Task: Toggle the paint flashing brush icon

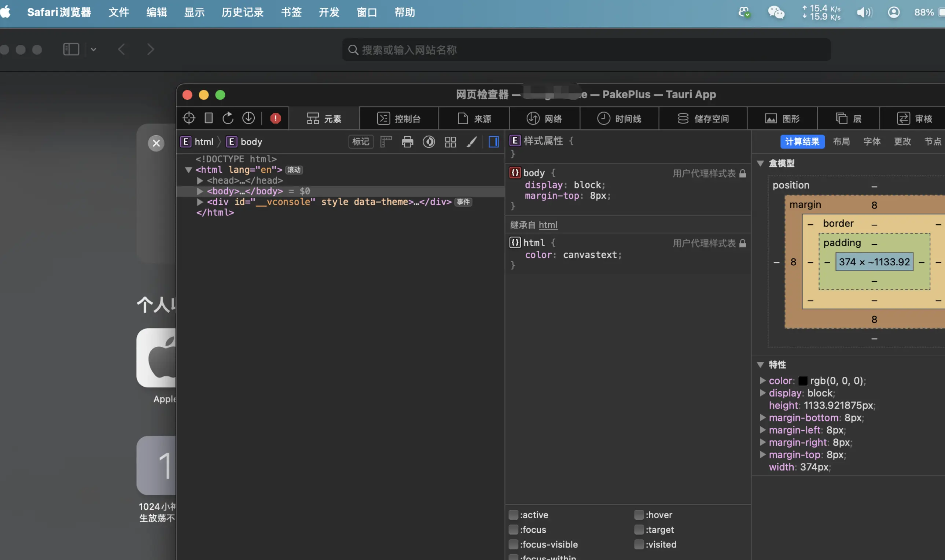Action: tap(472, 142)
